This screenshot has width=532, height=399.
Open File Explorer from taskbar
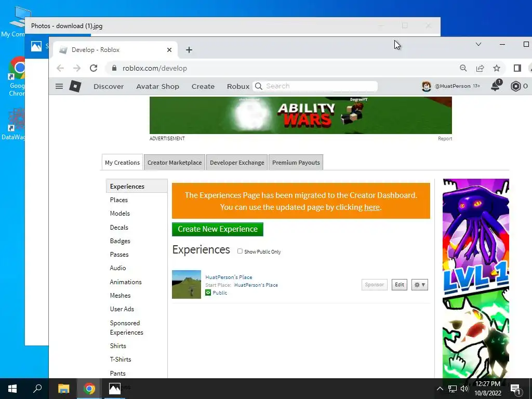pos(63,389)
